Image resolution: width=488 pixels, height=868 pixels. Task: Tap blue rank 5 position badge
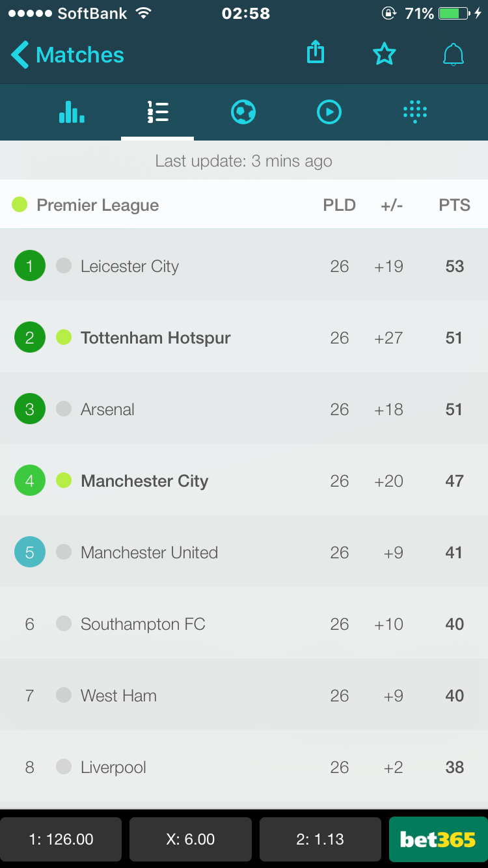[x=30, y=552]
